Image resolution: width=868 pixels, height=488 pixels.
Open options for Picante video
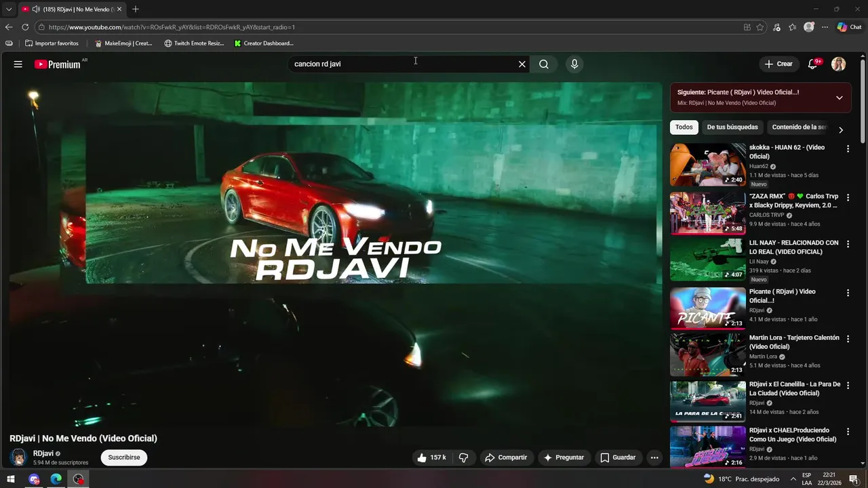(848, 293)
